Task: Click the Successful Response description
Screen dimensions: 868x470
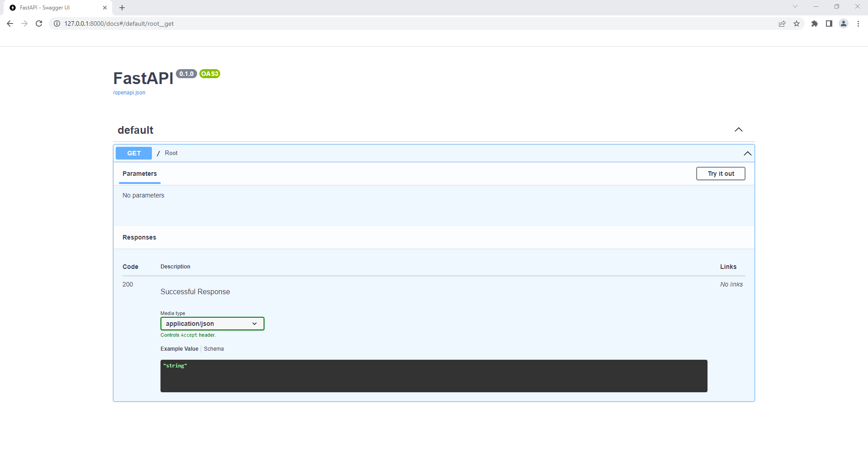Action: tap(195, 292)
